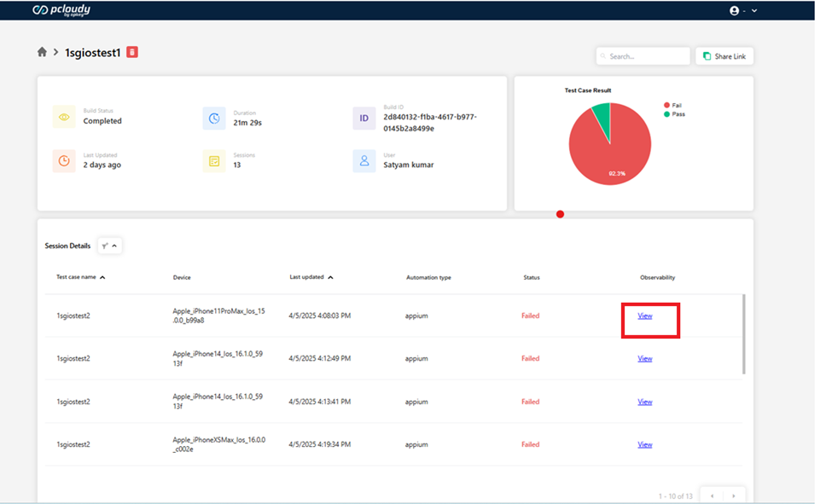Click the Duration clock icon

coord(214,118)
